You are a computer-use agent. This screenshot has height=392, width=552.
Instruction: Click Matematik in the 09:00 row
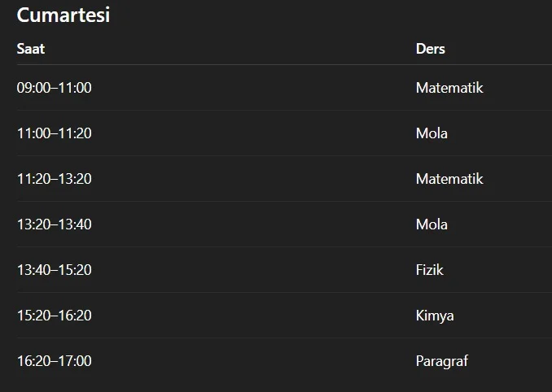pyautogui.click(x=449, y=88)
